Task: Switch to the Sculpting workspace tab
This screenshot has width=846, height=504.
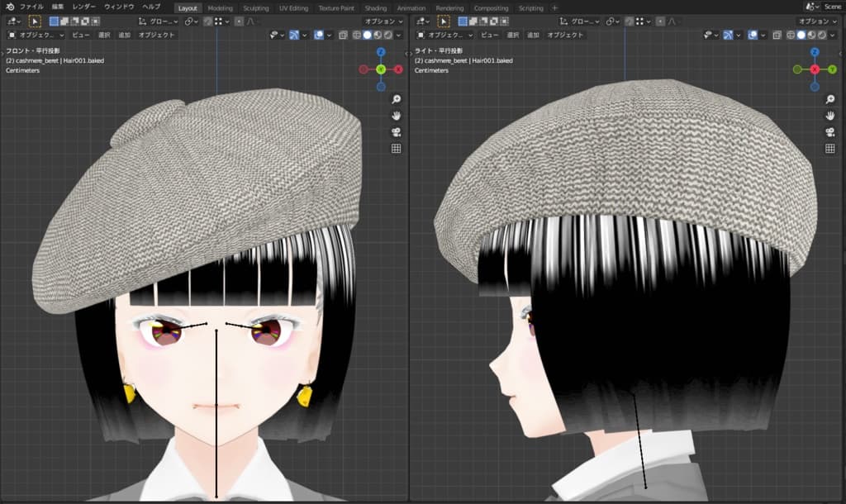Action: 255,7
